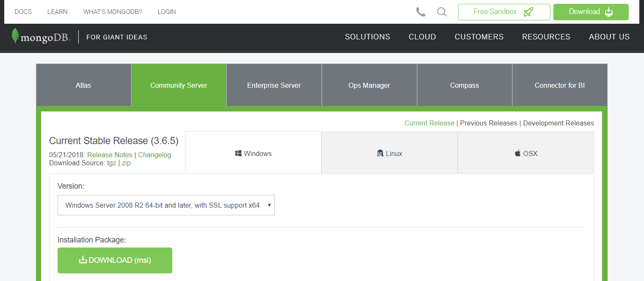This screenshot has height=281, width=644.
Task: Click the LOGIN link
Action: click(166, 11)
